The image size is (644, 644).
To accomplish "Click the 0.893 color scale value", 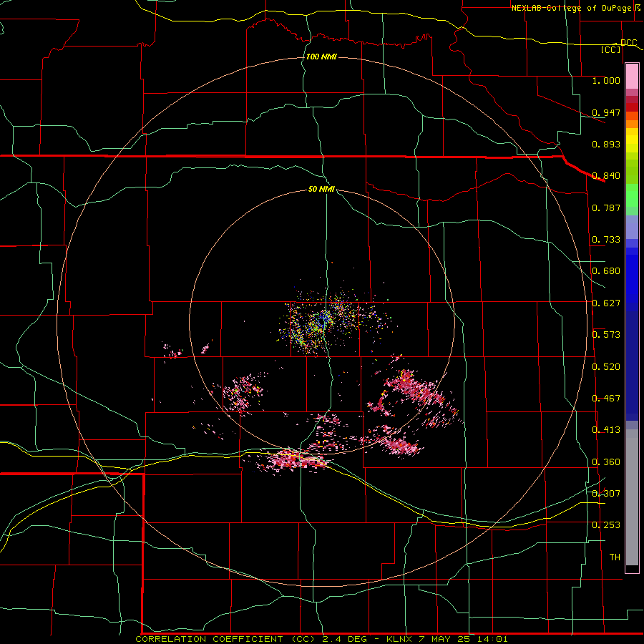I will [606, 144].
